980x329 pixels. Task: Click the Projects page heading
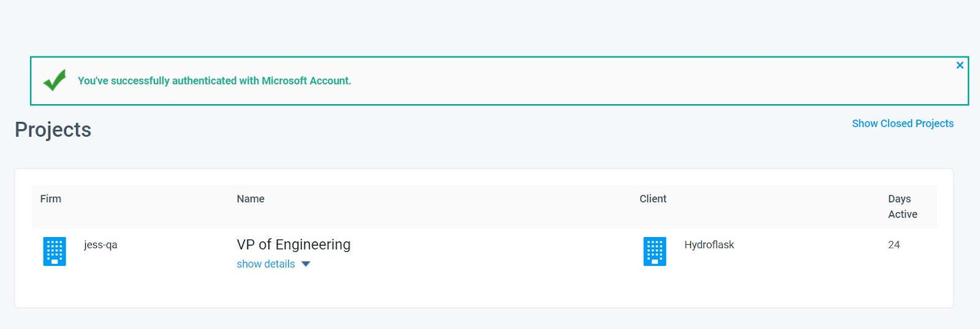[53, 130]
